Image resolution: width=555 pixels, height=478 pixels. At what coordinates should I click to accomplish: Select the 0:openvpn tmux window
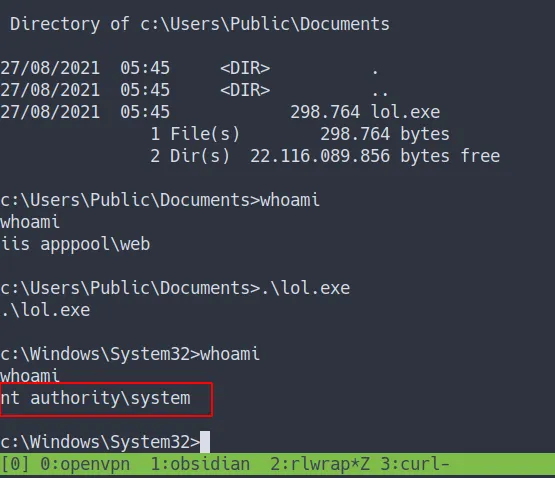(85, 464)
